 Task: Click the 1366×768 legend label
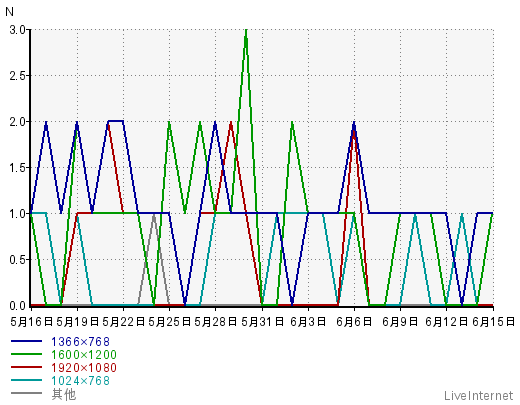coord(80,342)
